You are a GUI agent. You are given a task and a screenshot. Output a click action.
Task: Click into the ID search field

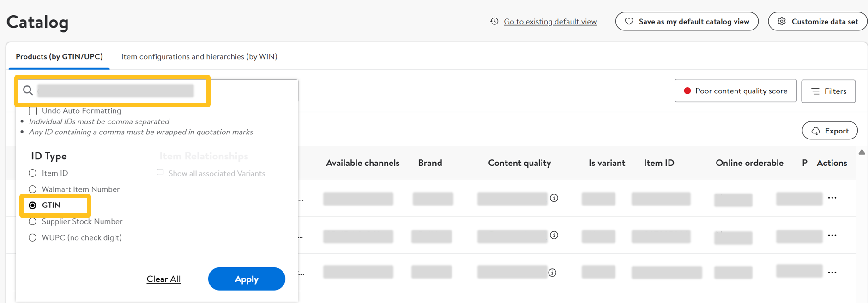(115, 91)
